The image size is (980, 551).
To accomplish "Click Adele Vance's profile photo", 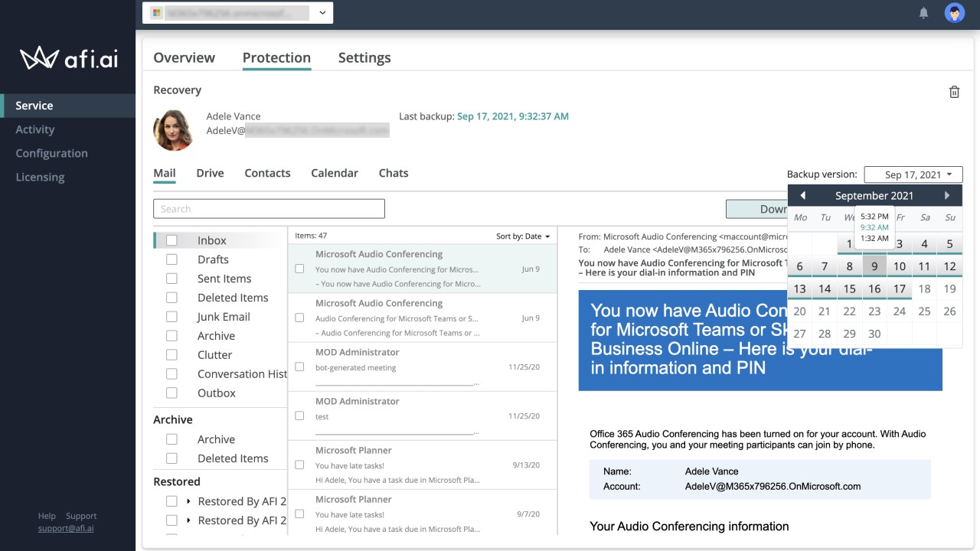I will [173, 130].
